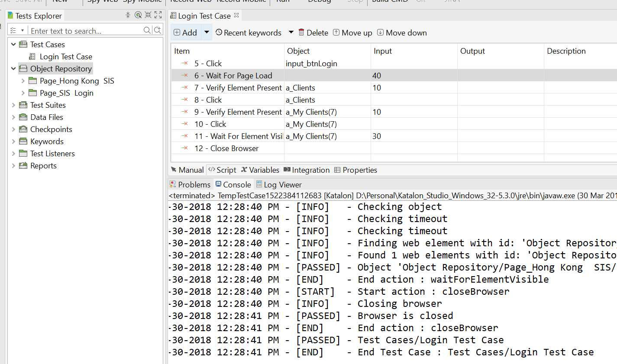The height and width of the screenshot is (364, 617).
Task: Select step 5 - Click row
Action: [x=394, y=63]
